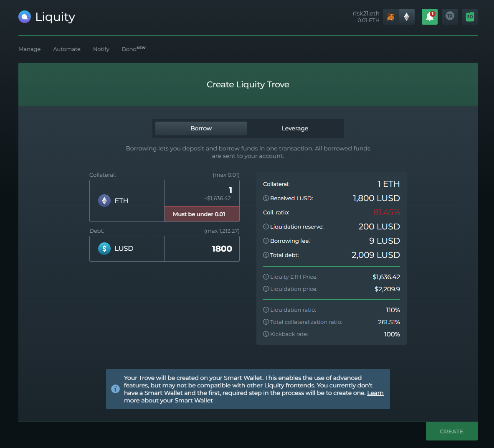
Task: Click the 1,800 LUSD received value
Action: 377,198
